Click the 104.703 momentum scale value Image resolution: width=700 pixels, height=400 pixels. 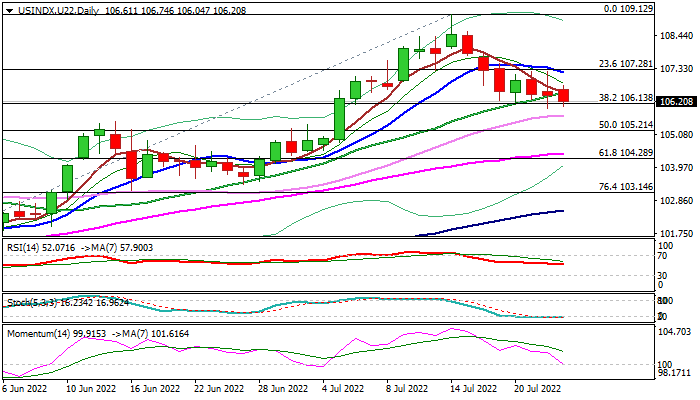(675, 332)
